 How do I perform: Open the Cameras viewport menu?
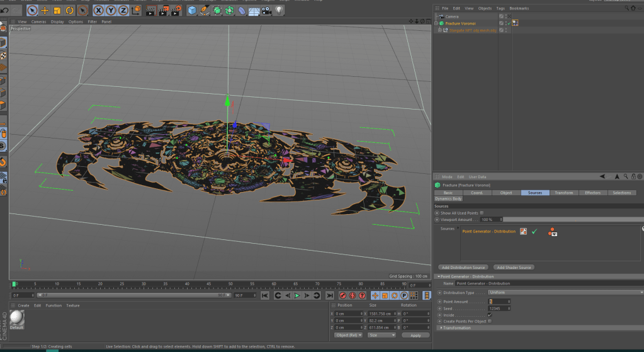[38, 21]
